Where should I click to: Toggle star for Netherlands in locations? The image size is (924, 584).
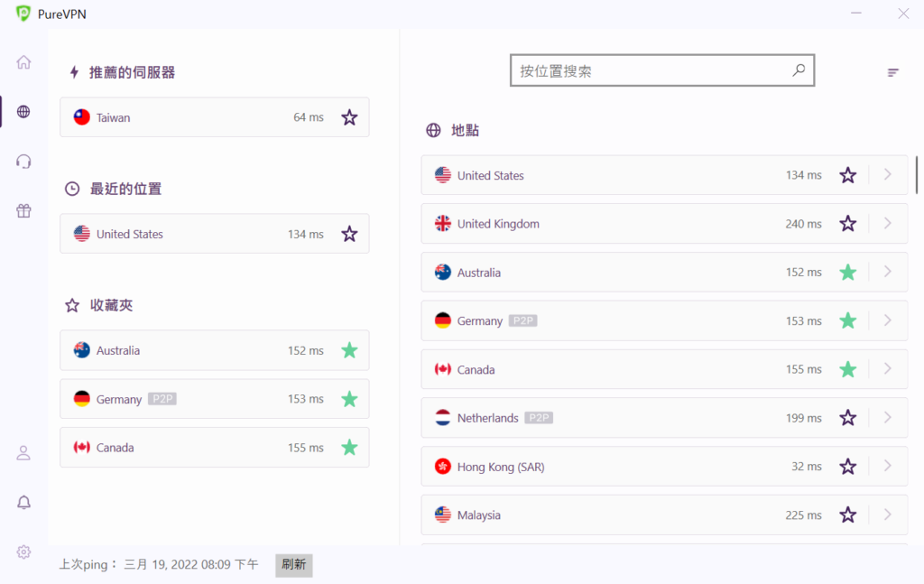(x=847, y=418)
